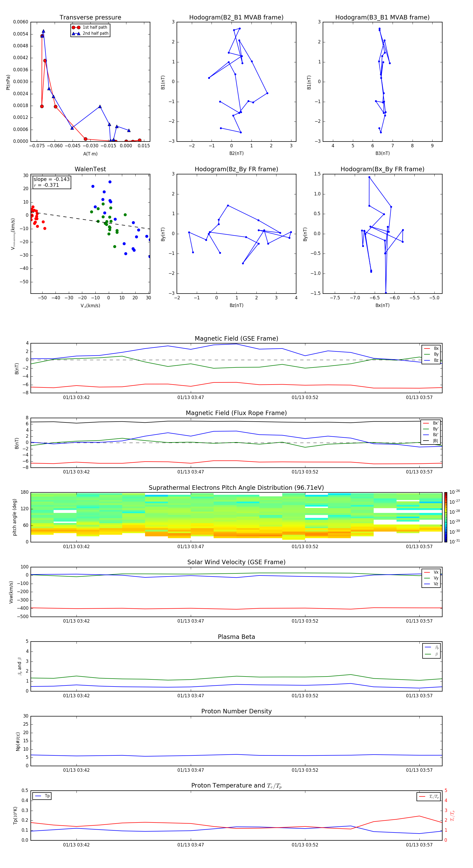Select the βp entry in Plasma Beta legend
The image size is (473, 868).
(431, 647)
